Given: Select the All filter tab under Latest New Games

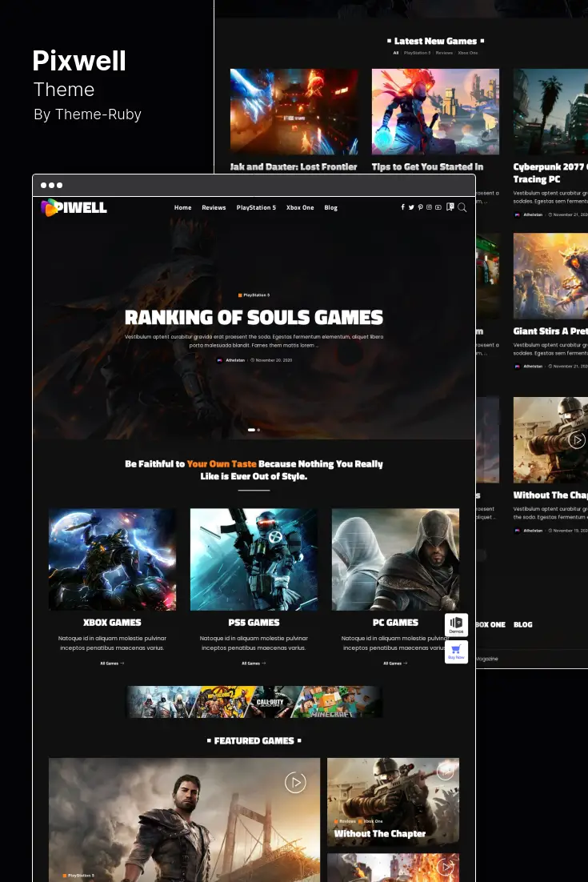Looking at the screenshot, I should click(396, 53).
